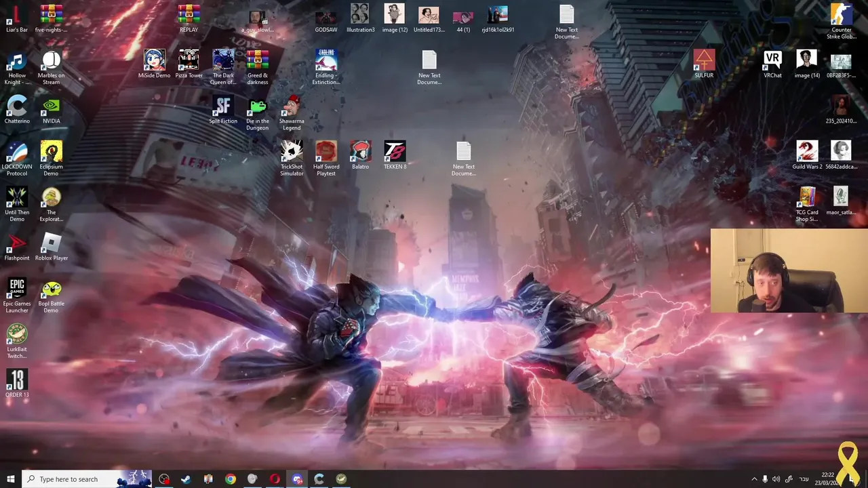Image resolution: width=868 pixels, height=488 pixels.
Task: Open the NVIDIA desktop icon
Action: (51, 109)
